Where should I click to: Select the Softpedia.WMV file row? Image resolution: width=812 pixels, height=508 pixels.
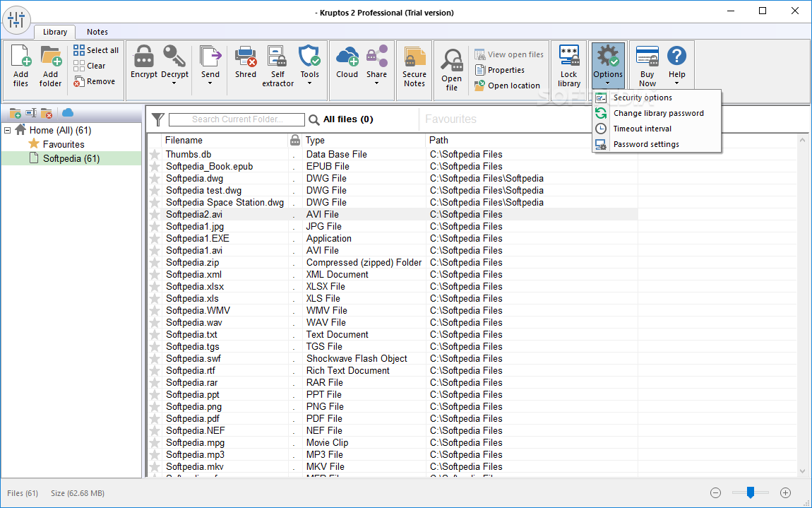[x=393, y=310]
